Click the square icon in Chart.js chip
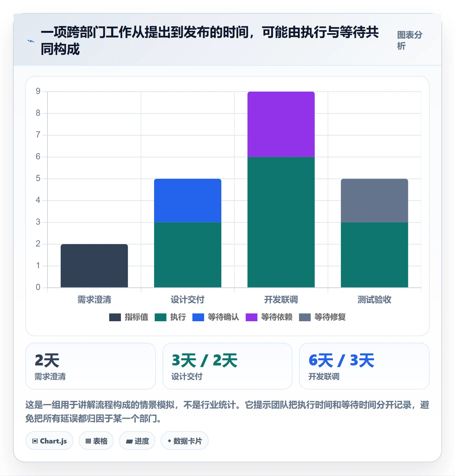 pyautogui.click(x=35, y=441)
